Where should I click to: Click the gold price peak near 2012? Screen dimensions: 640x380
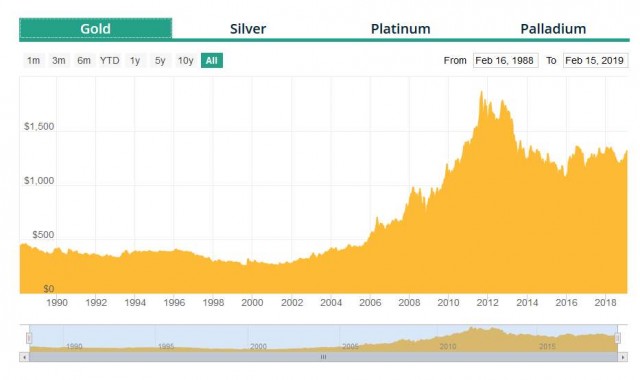click(481, 92)
